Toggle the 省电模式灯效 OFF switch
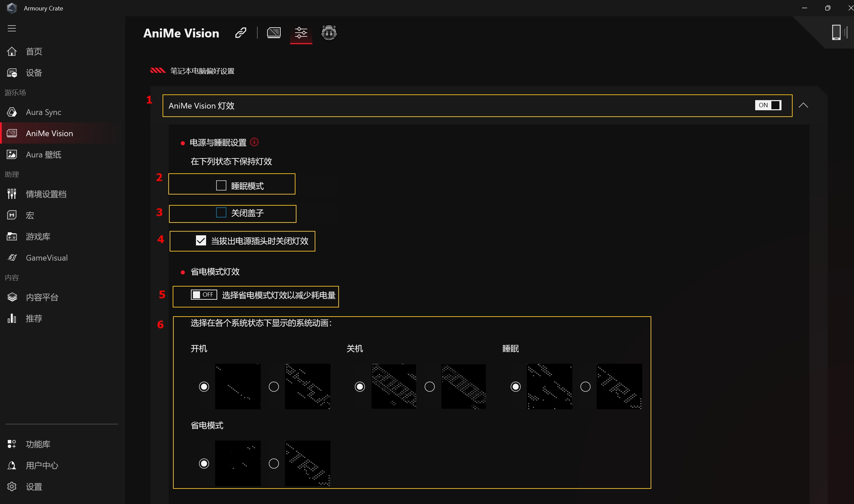Screen dimensions: 854x504 click(x=204, y=295)
